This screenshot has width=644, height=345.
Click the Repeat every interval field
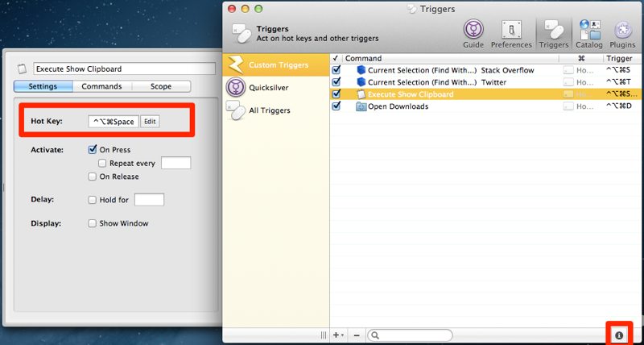pyautogui.click(x=175, y=163)
